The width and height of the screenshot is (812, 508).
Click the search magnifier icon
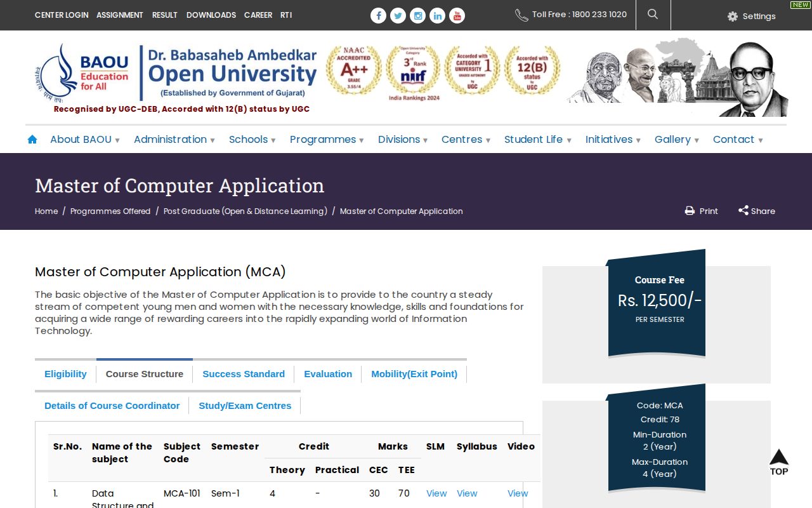[653, 14]
